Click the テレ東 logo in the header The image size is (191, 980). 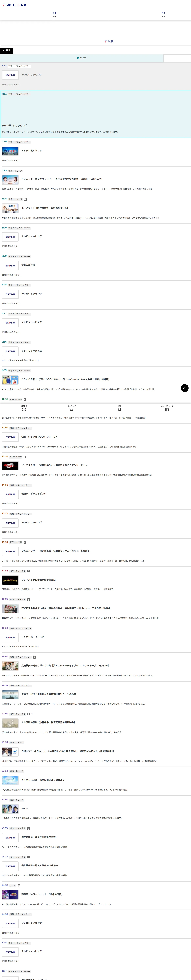point(7,5)
